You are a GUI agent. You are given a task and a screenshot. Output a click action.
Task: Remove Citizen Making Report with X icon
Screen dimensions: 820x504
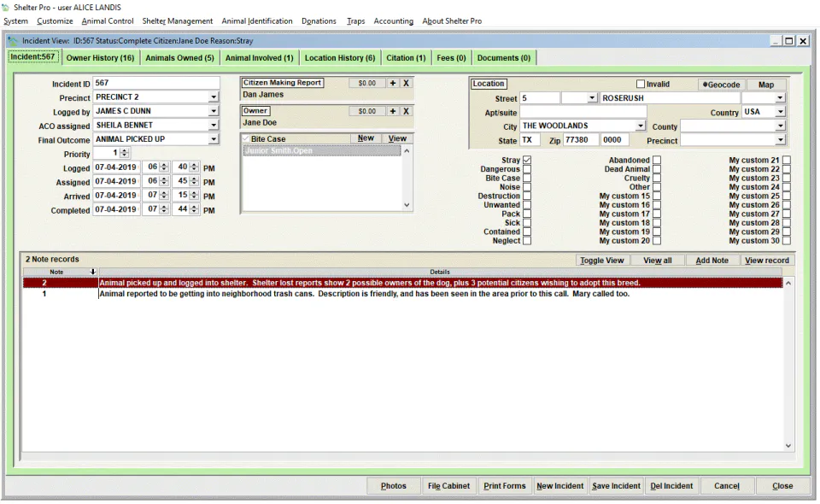click(406, 83)
